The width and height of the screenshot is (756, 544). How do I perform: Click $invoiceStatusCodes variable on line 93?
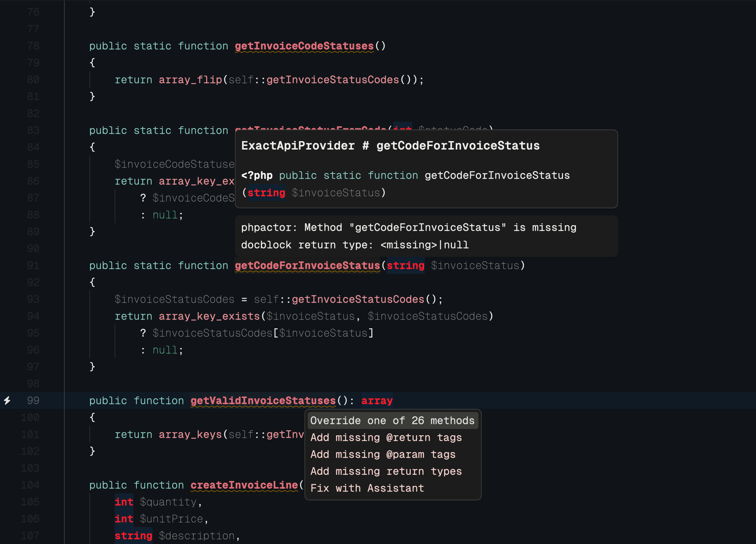coord(174,299)
